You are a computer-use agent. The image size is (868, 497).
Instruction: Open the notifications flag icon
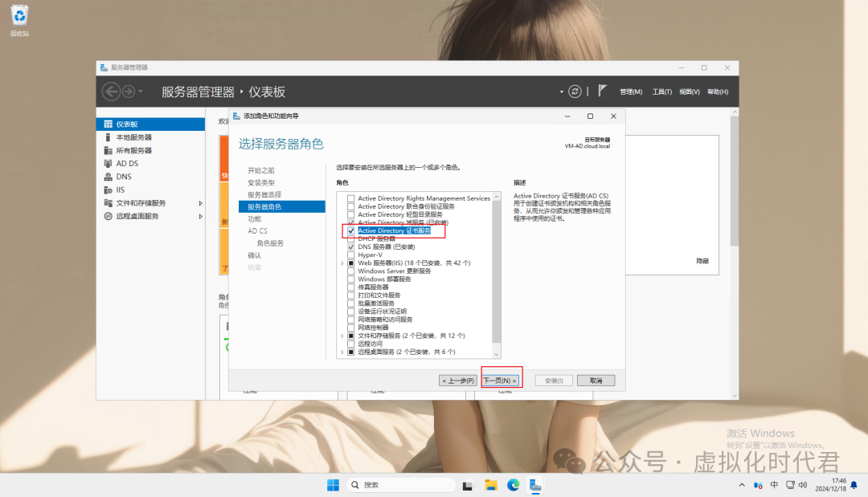click(602, 91)
